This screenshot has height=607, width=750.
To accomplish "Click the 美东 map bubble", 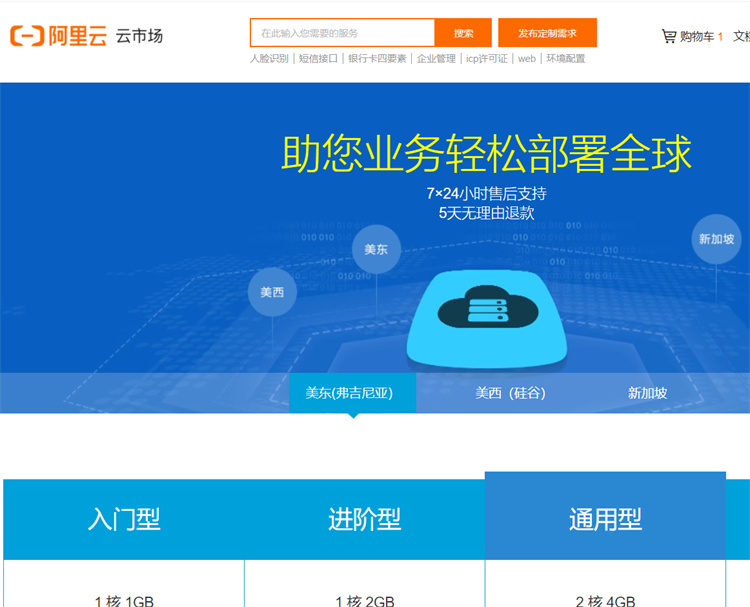I will tap(376, 249).
